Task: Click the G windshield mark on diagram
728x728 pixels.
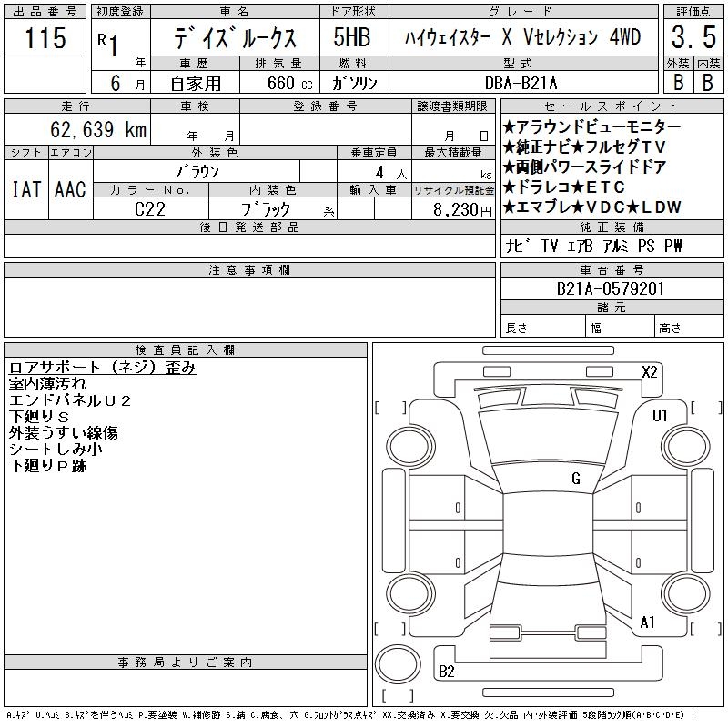Action: (x=576, y=479)
